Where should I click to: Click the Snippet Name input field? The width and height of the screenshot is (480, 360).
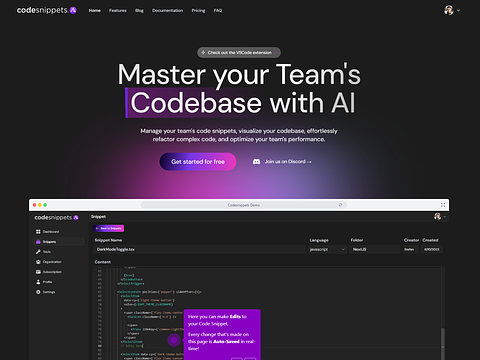[x=200, y=249]
